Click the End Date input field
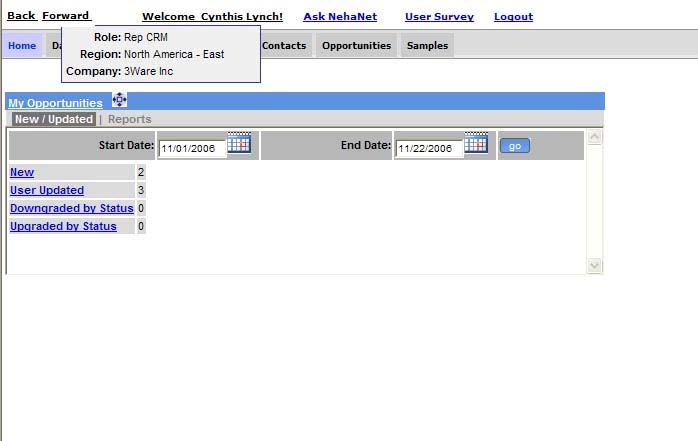The height and width of the screenshot is (441, 698). (427, 149)
